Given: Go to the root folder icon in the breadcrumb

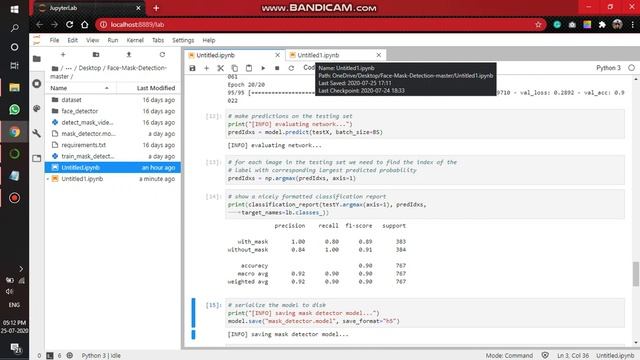Looking at the screenshot, I should coord(55,68).
